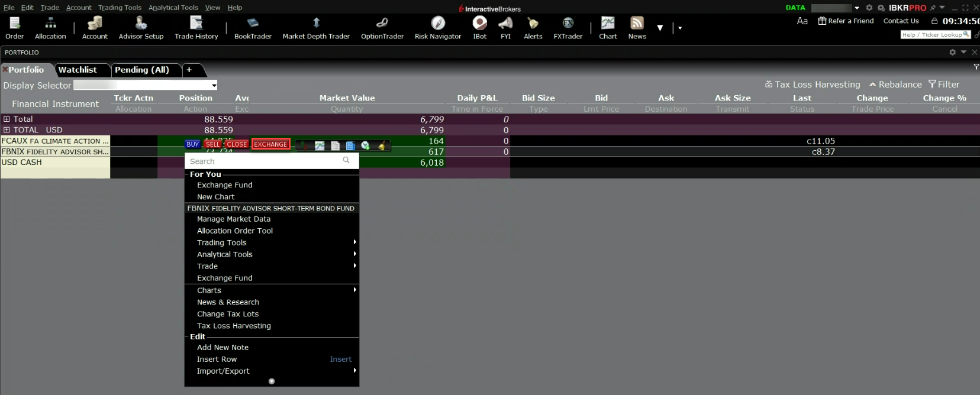Open the chat bubbles icon beside IBKRPRO
Viewport: 980px width, 395px height.
pos(881,8)
